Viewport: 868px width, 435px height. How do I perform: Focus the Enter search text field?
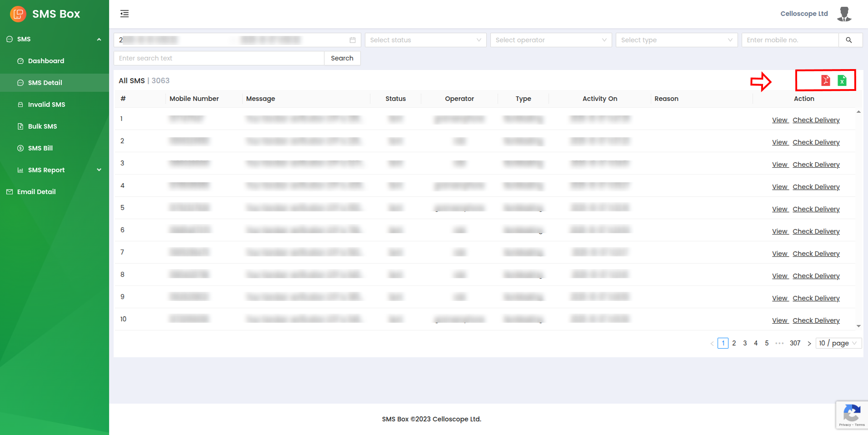click(x=219, y=58)
